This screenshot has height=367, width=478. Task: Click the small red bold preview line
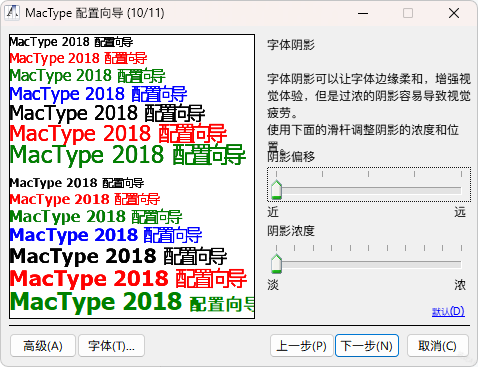click(85, 199)
